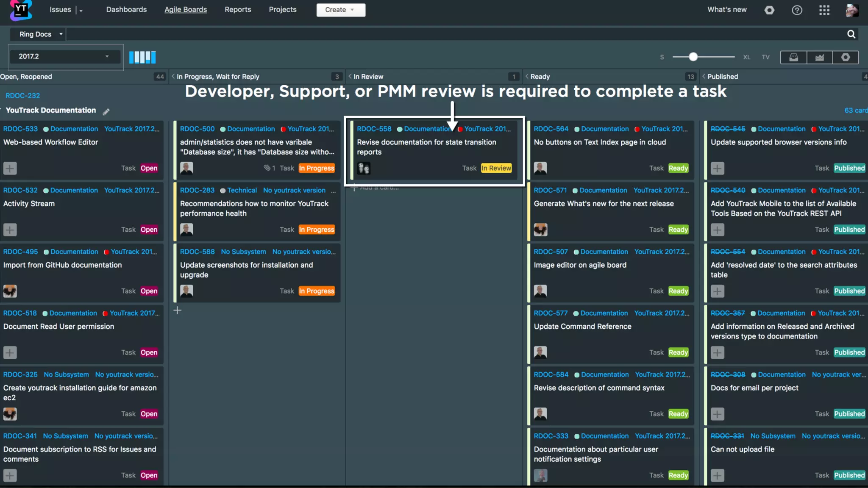This screenshot has height=488, width=868.
Task: Open the Dashboards menu
Action: [126, 9]
